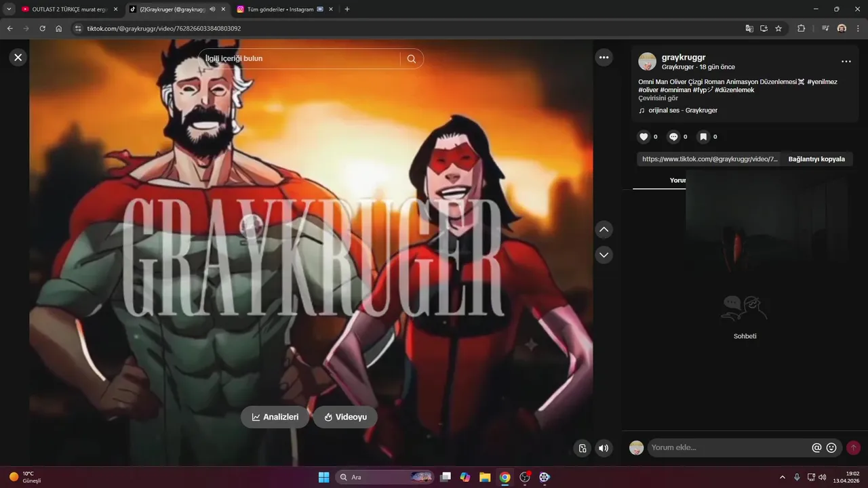Go to the previous video arrow

(604, 230)
